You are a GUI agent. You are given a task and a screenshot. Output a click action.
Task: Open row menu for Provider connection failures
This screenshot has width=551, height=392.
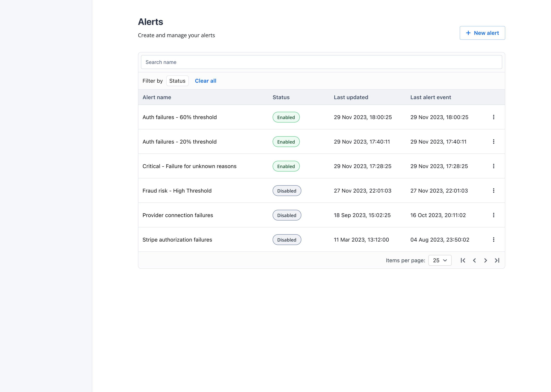[x=493, y=215]
